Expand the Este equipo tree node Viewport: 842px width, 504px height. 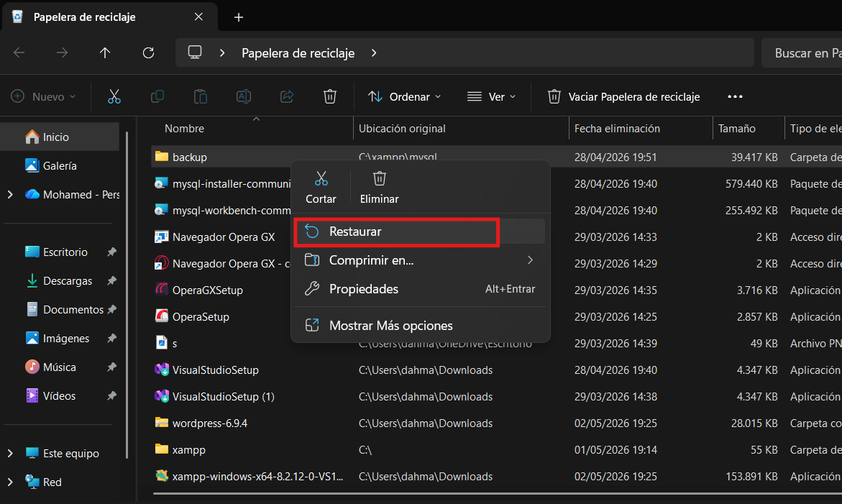click(x=10, y=453)
